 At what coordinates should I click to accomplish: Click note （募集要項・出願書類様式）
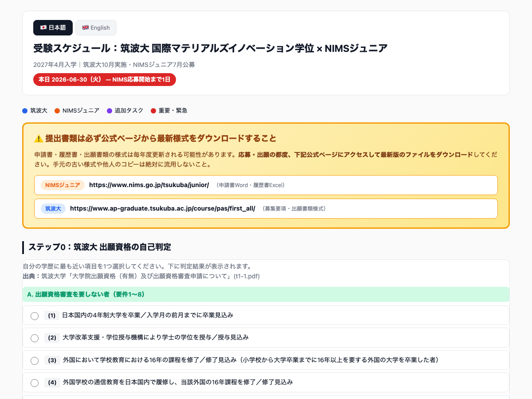point(294,208)
